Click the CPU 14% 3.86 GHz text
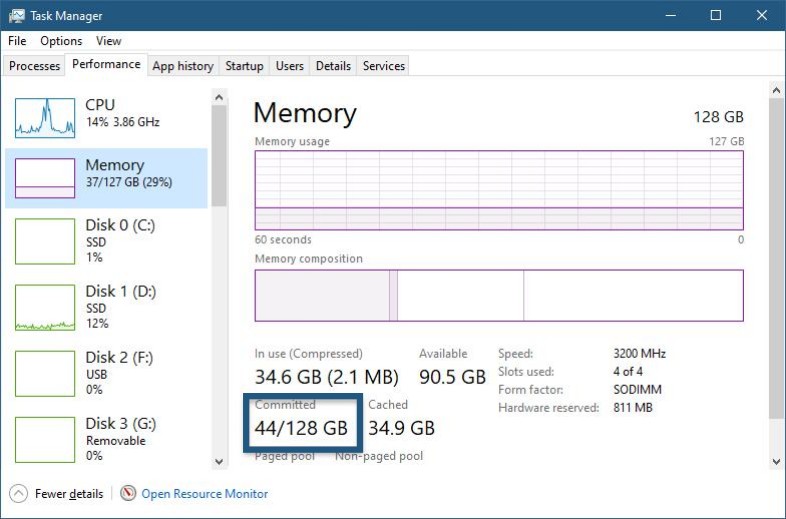 pos(123,122)
